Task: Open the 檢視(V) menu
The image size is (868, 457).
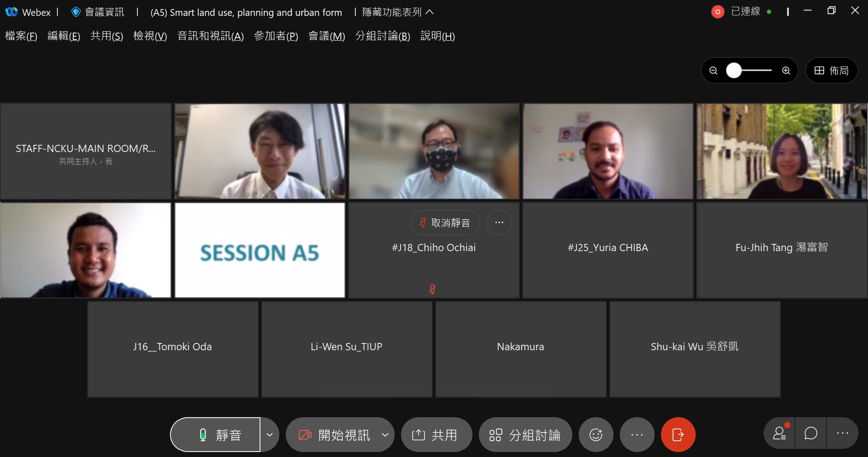Action: coord(150,36)
